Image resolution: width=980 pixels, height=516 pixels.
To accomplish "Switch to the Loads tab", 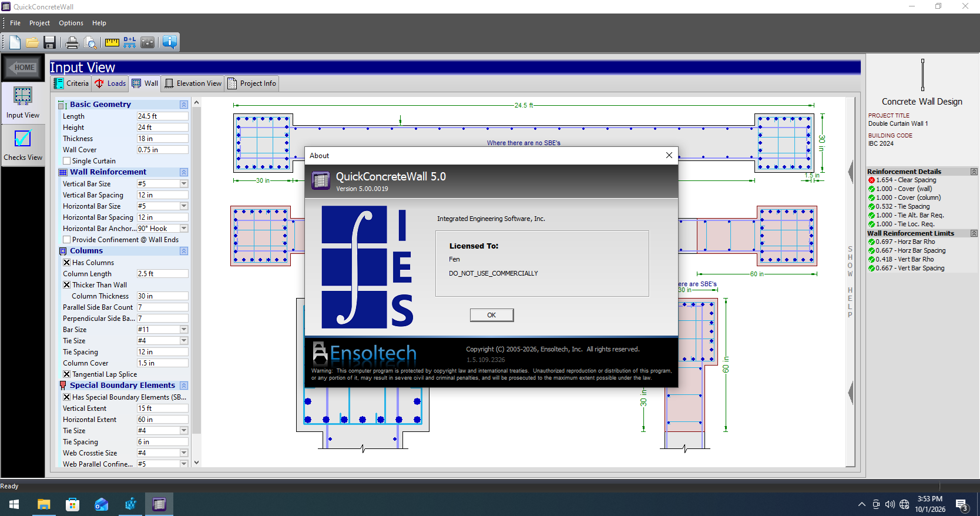I will click(110, 83).
